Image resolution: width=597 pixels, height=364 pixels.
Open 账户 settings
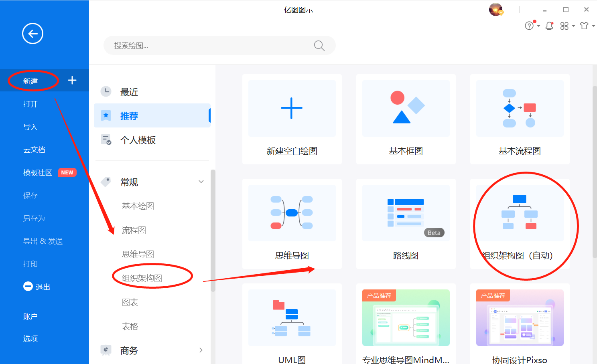(x=30, y=316)
